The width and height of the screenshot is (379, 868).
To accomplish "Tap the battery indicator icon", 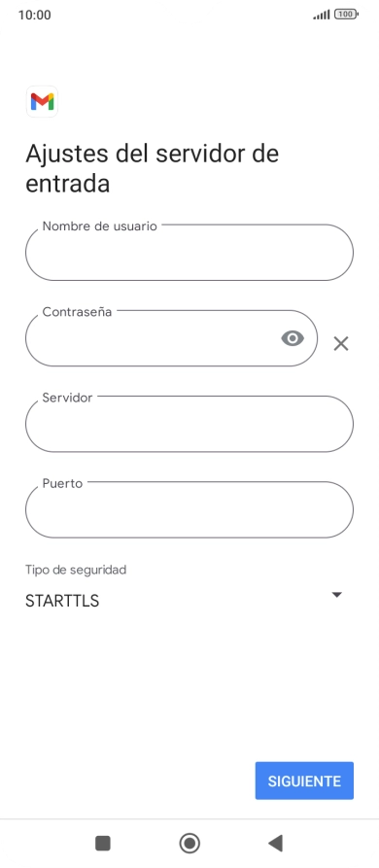I will click(346, 15).
